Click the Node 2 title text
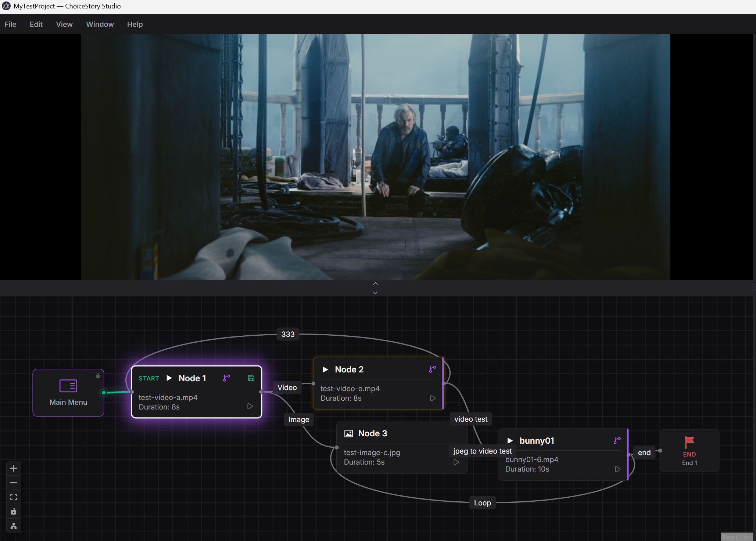Image resolution: width=756 pixels, height=541 pixels. [x=349, y=369]
